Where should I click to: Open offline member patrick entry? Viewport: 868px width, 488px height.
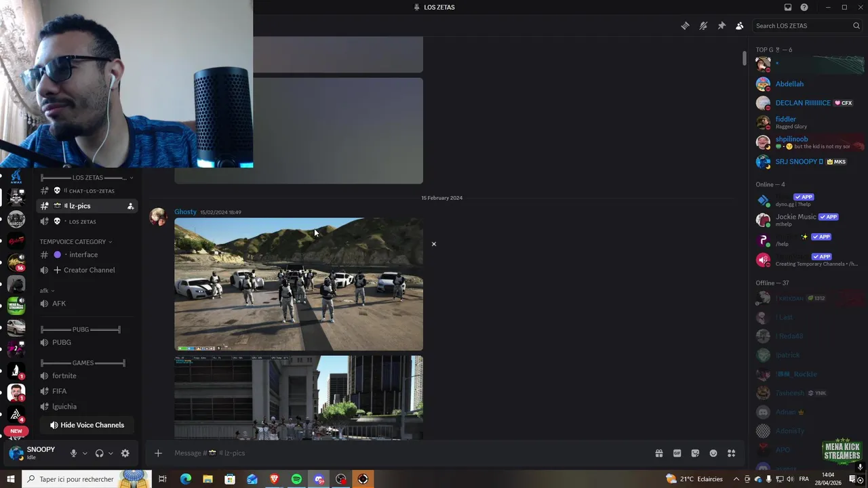(808, 355)
